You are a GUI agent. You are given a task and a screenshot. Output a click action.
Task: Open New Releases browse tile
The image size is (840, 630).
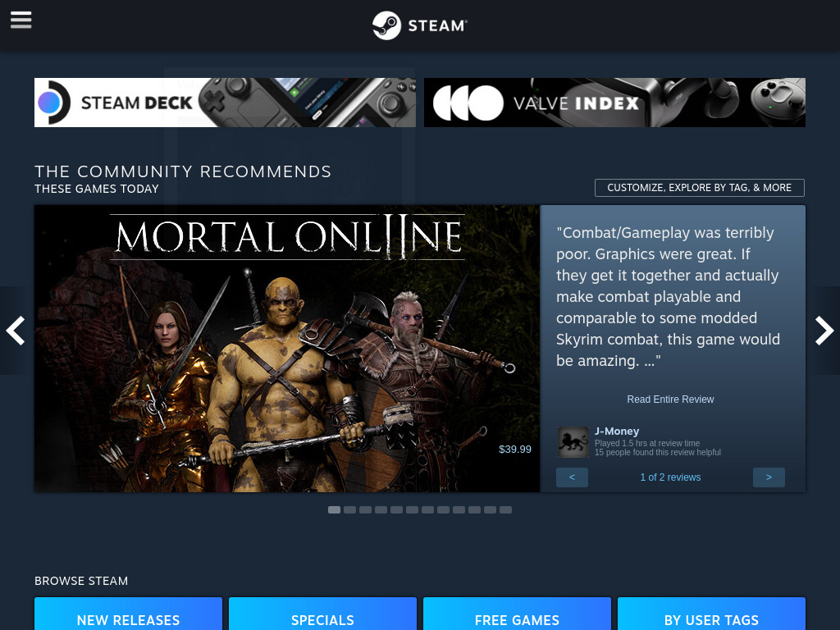(x=128, y=614)
